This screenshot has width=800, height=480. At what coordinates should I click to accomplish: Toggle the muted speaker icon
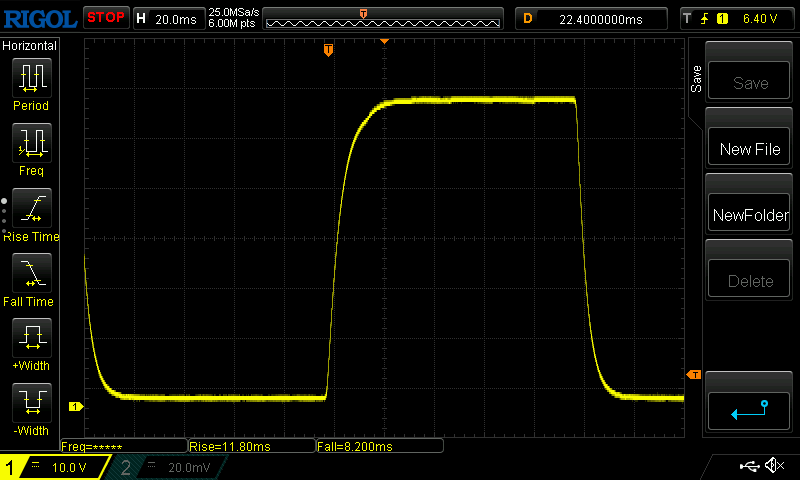click(x=774, y=465)
